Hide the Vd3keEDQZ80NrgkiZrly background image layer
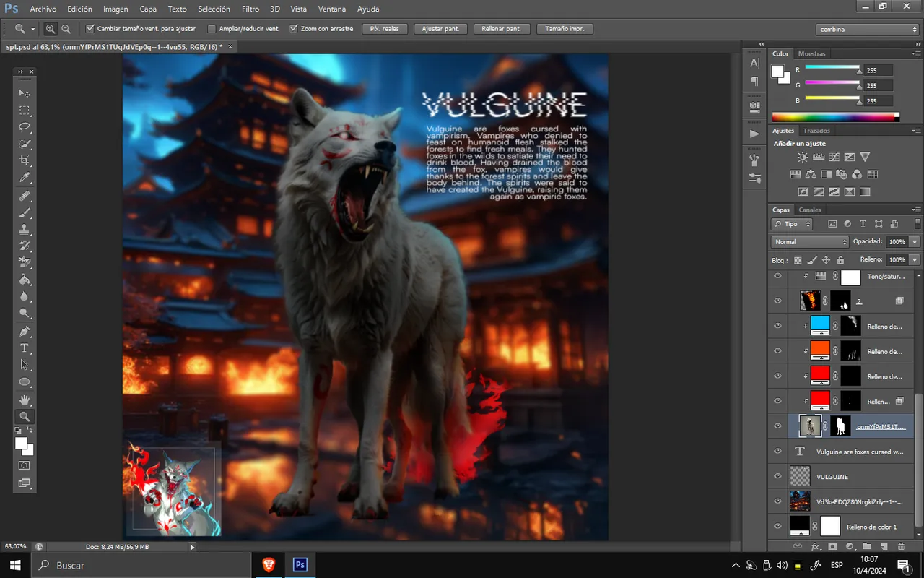 coord(777,501)
